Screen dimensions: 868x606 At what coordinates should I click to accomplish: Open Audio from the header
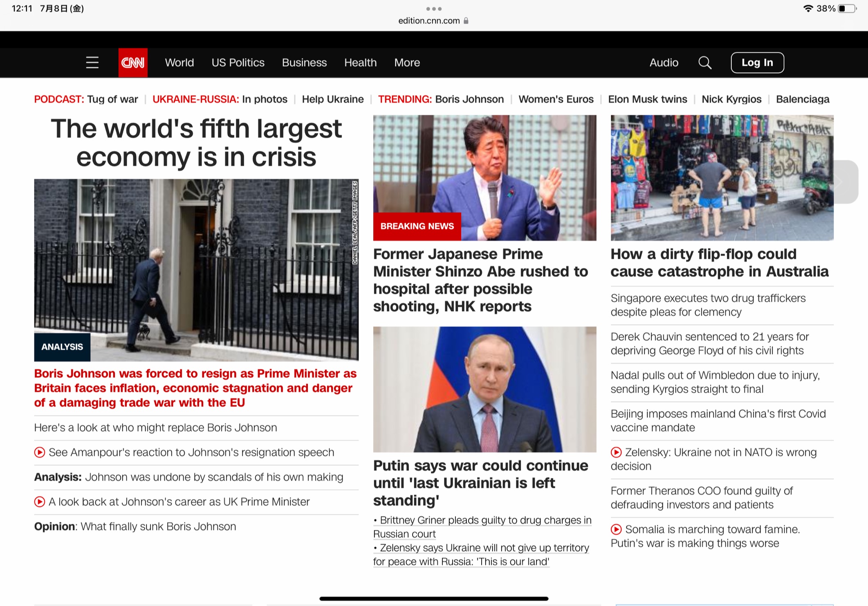[x=664, y=63]
